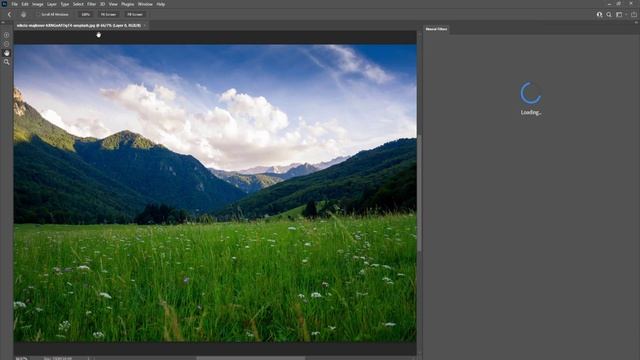This screenshot has width=640, height=360.
Task: Open the workspace switcher icon
Action: point(619,15)
